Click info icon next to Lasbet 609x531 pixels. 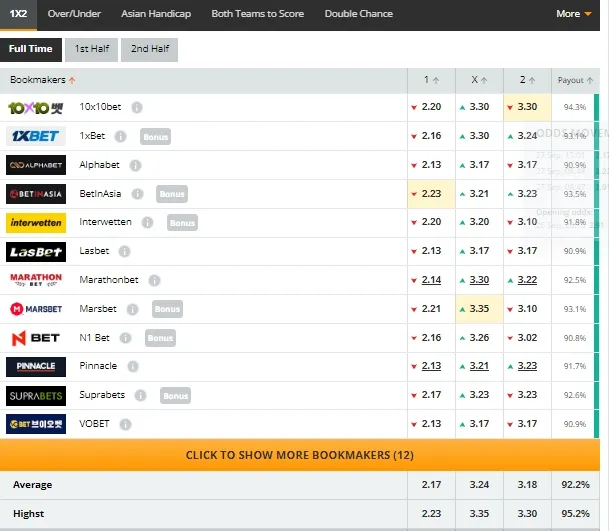[x=125, y=251]
